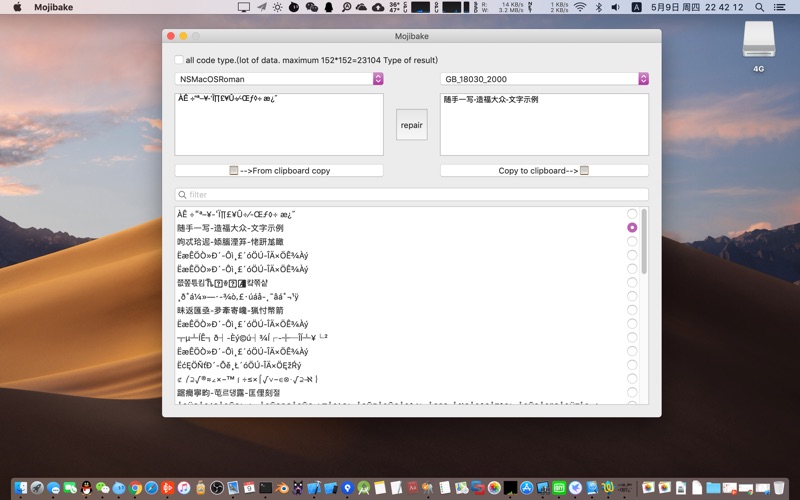Open WeChat from the dock
This screenshot has width=800, height=500.
[103, 488]
